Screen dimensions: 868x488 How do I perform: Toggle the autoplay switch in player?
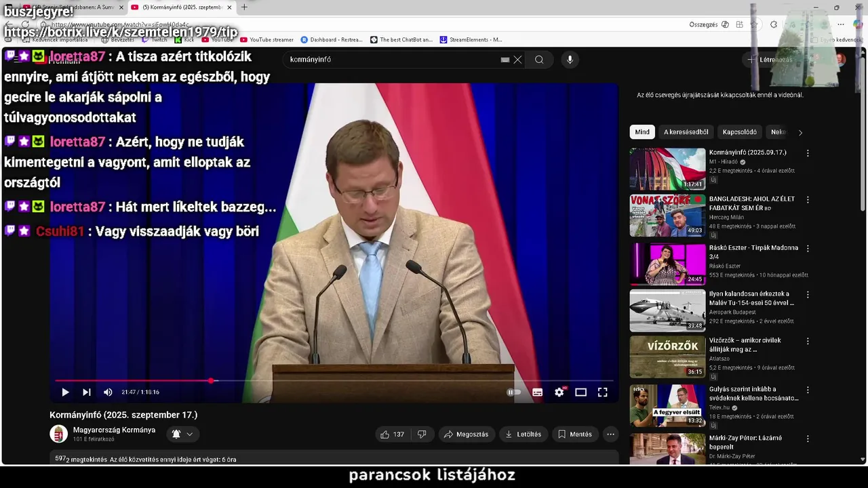click(514, 392)
